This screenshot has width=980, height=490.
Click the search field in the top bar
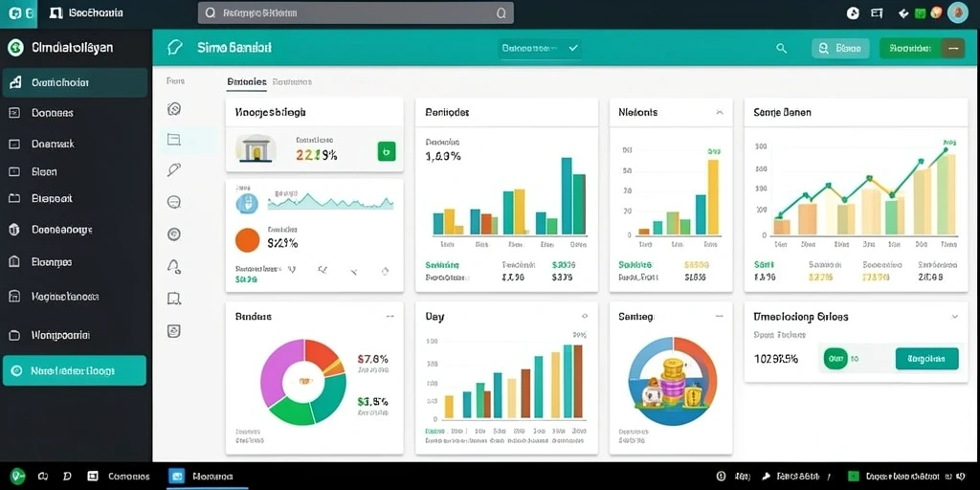356,12
